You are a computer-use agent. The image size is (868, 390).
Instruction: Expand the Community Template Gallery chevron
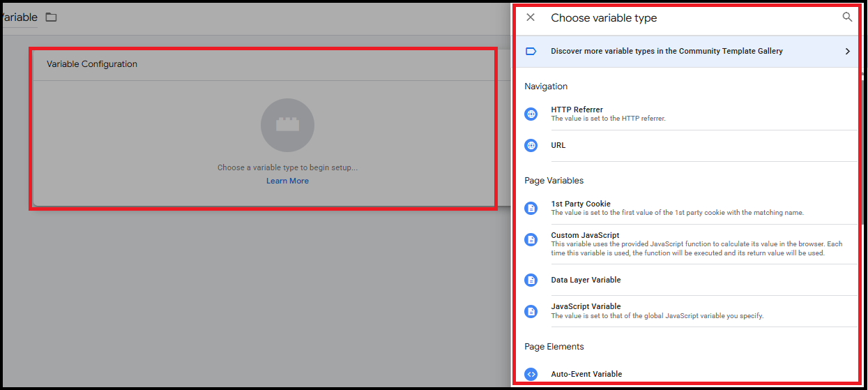(847, 51)
